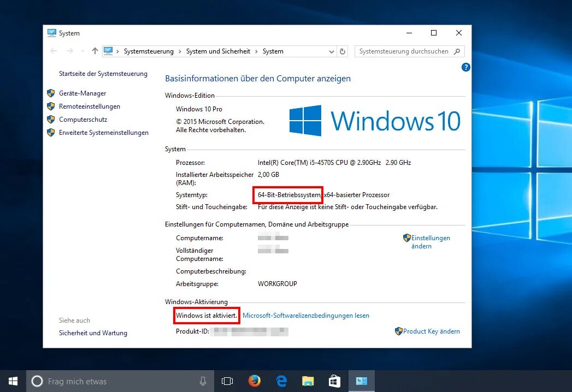
Task: Open Sicherheit und Wartung link
Action: point(93,333)
